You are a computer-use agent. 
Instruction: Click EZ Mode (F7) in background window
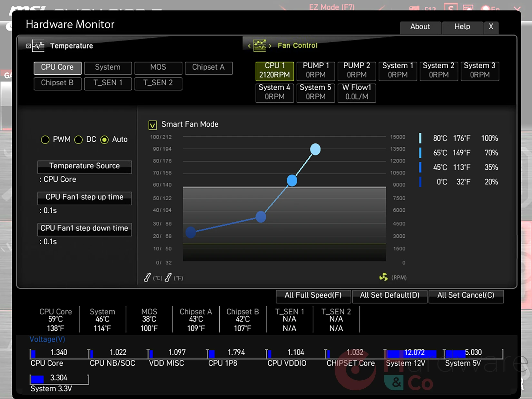pos(332,7)
